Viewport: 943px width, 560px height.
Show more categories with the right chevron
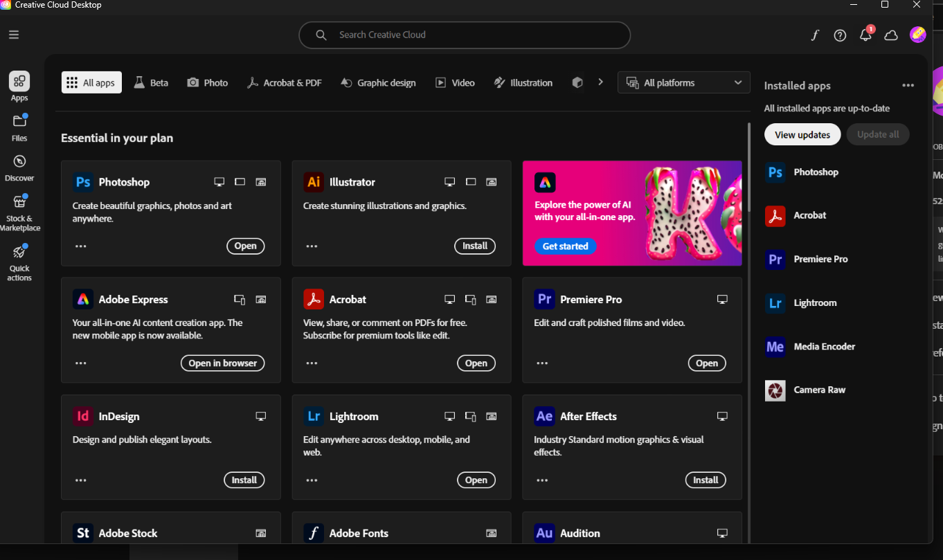coord(600,82)
